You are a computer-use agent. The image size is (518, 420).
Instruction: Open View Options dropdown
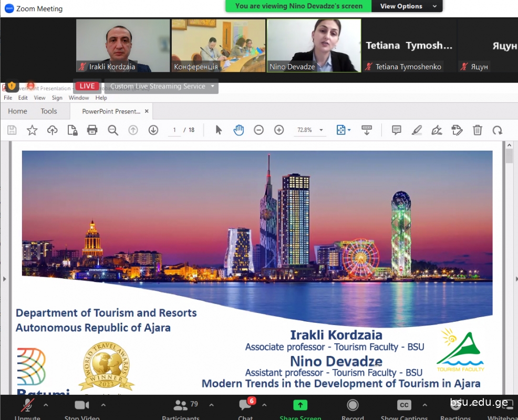tap(408, 6)
